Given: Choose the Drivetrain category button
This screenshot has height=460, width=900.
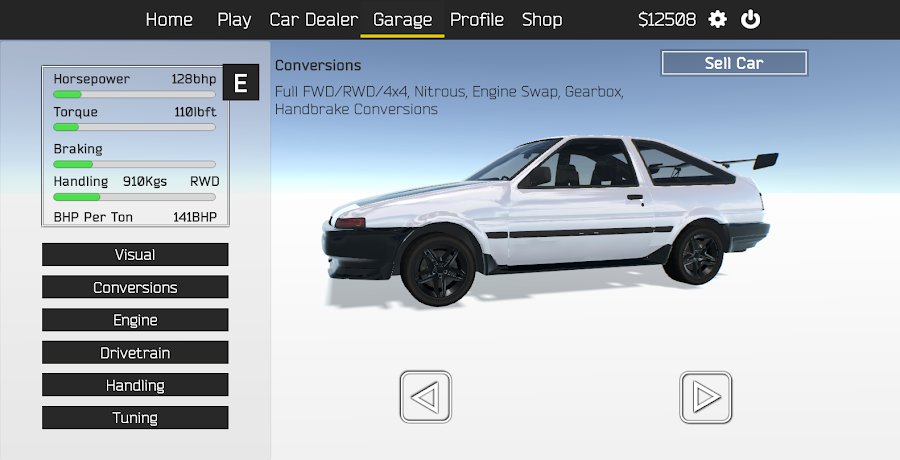Looking at the screenshot, I should coord(135,353).
